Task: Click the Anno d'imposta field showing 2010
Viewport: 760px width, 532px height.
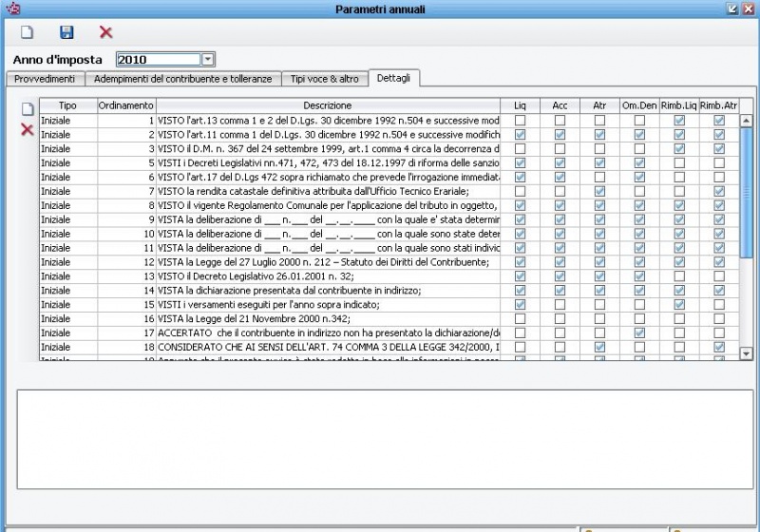Action: [x=159, y=60]
